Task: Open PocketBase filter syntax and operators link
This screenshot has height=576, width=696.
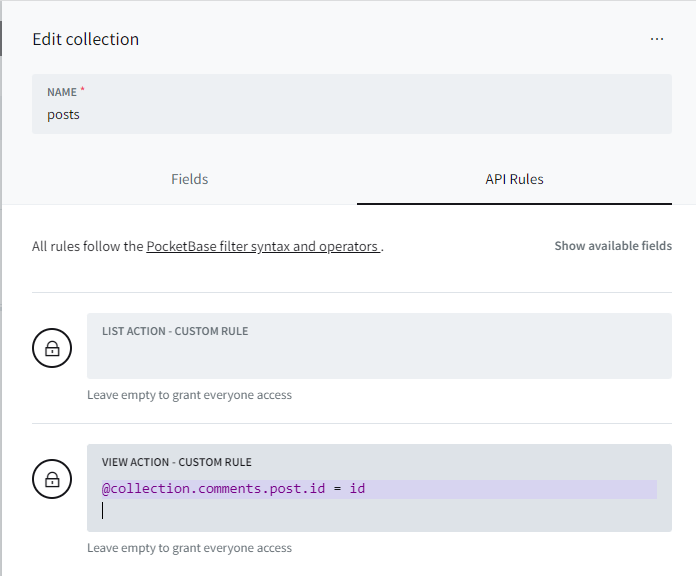Action: click(263, 246)
